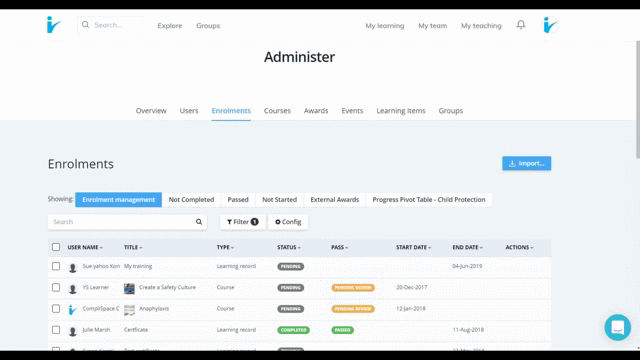Click the Pending Review badge for Anaphylaxis
Image resolution: width=640 pixels, height=360 pixels.
click(353, 309)
